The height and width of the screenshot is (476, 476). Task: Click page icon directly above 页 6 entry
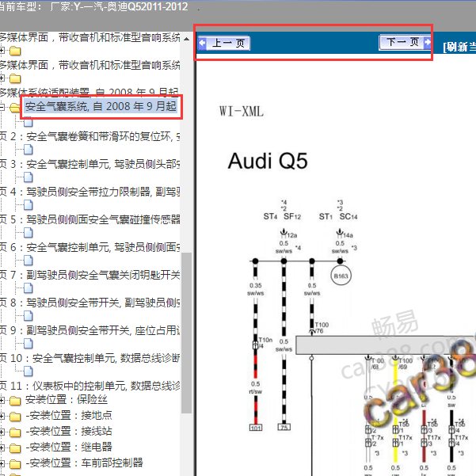[x=29, y=233]
